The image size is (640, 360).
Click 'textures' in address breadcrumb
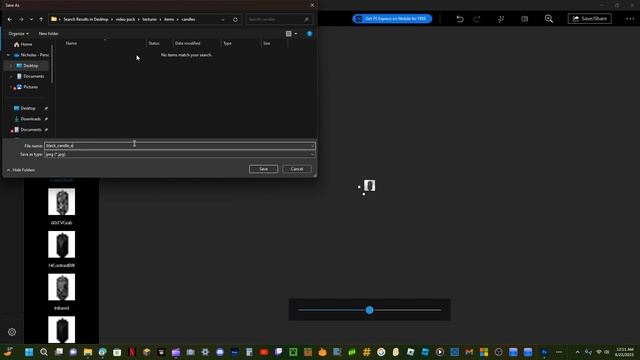149,19
